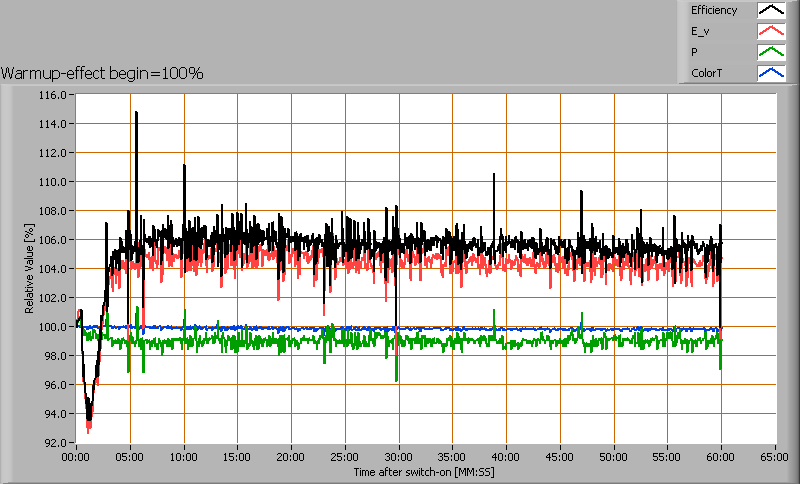The image size is (800, 484).
Task: Click the Time after switch-on axis label
Action: pyautogui.click(x=424, y=471)
